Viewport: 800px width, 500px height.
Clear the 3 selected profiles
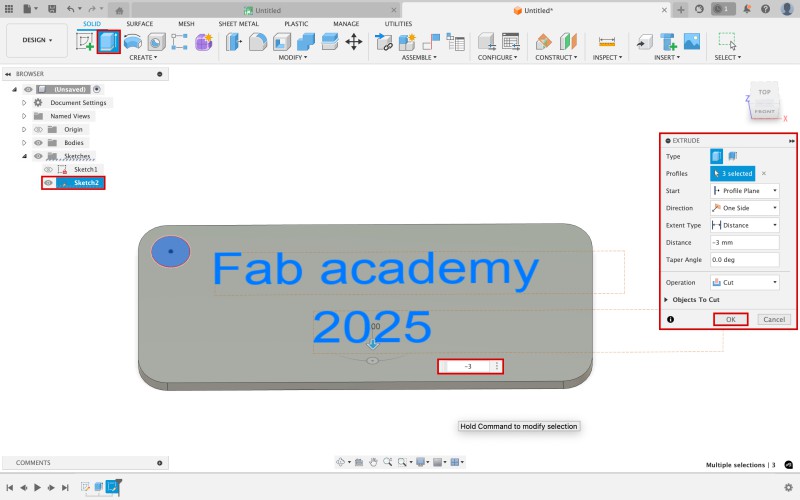click(764, 173)
